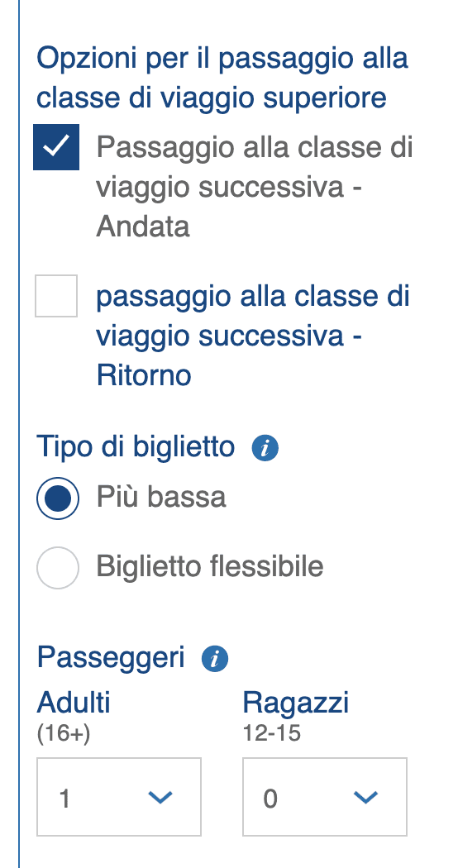Image resolution: width=458 pixels, height=868 pixels.
Task: Click the Più bassa label text
Action: (161, 497)
